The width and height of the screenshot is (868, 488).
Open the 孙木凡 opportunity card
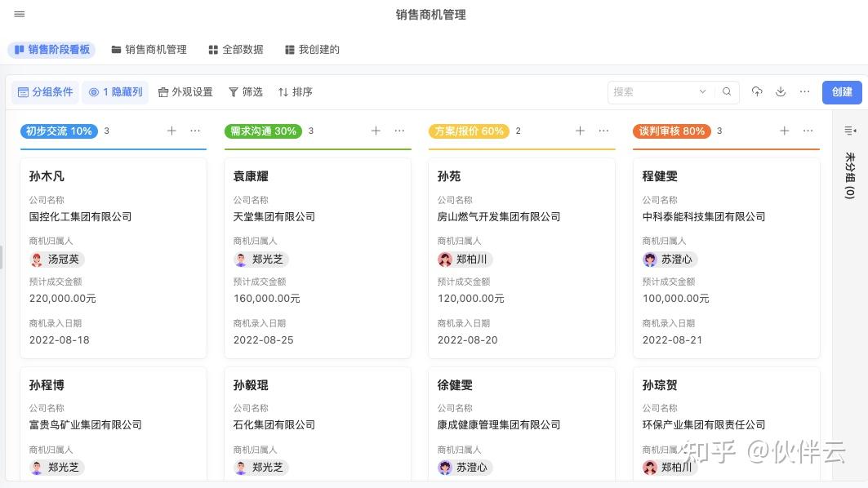[114, 259]
